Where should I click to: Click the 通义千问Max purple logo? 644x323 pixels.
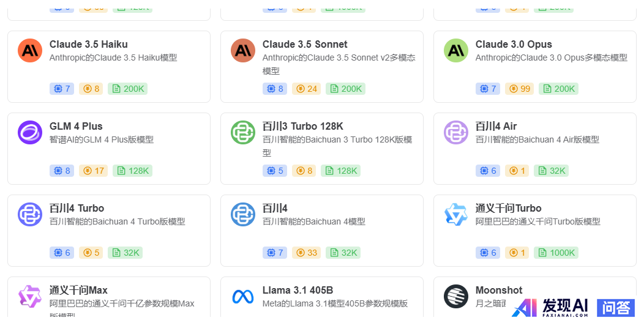point(30,296)
